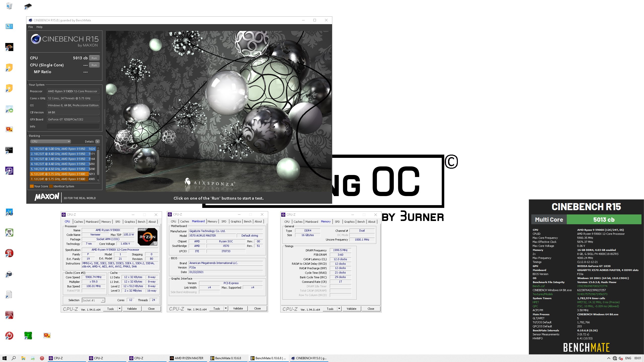Select ranking row '7. 12C/24T @ 5.75 GHz' scoring 4965
The height and width of the screenshot is (362, 644).
point(63,179)
